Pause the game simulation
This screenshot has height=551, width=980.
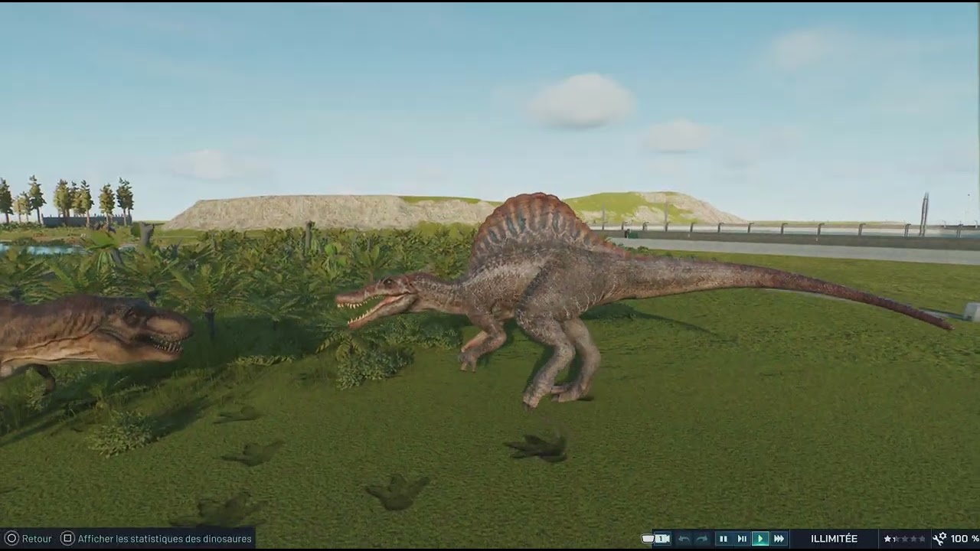pyautogui.click(x=723, y=539)
